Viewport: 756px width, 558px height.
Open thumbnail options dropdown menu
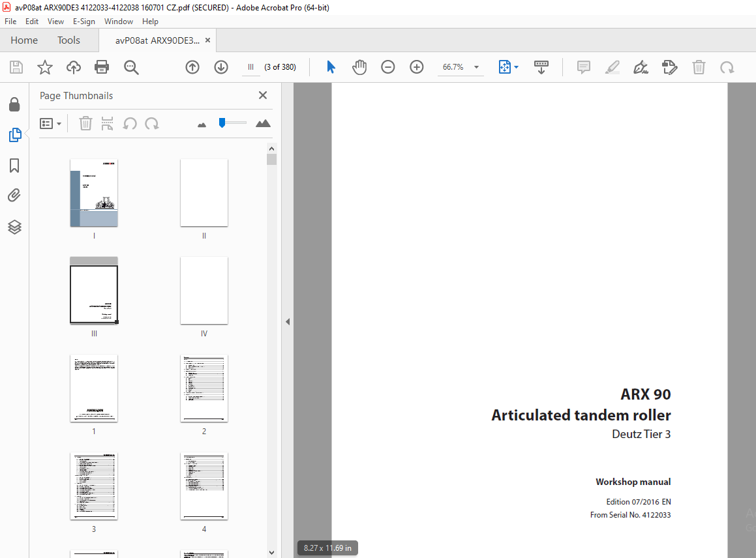tap(51, 124)
